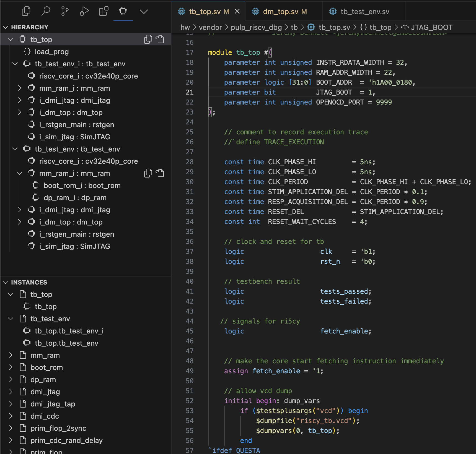Select the chip hierarchy view icon

pyautogui.click(x=123, y=11)
